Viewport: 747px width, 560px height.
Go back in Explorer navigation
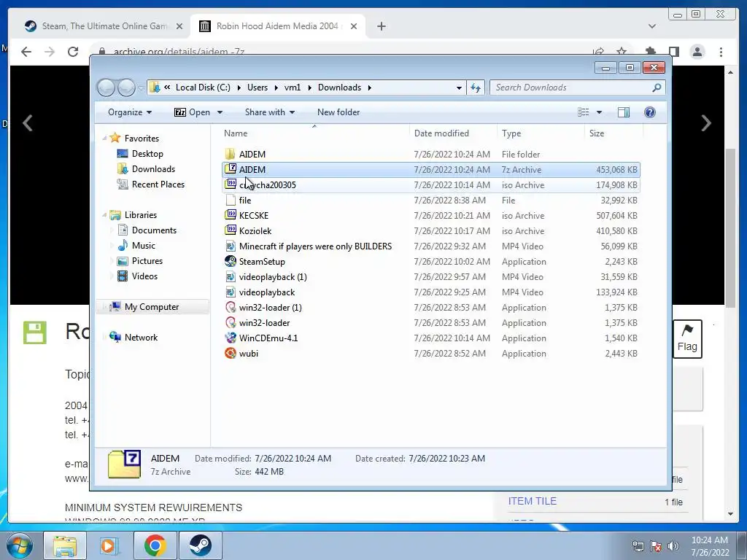[x=107, y=87]
